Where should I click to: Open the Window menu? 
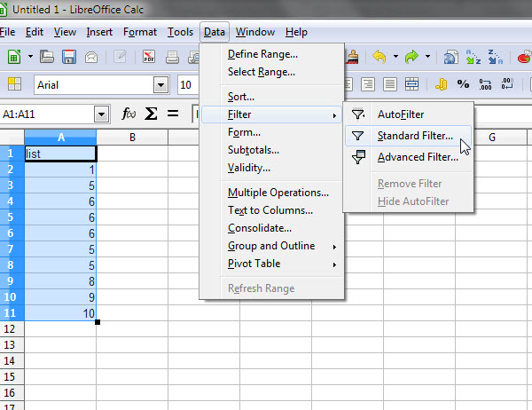[255, 32]
